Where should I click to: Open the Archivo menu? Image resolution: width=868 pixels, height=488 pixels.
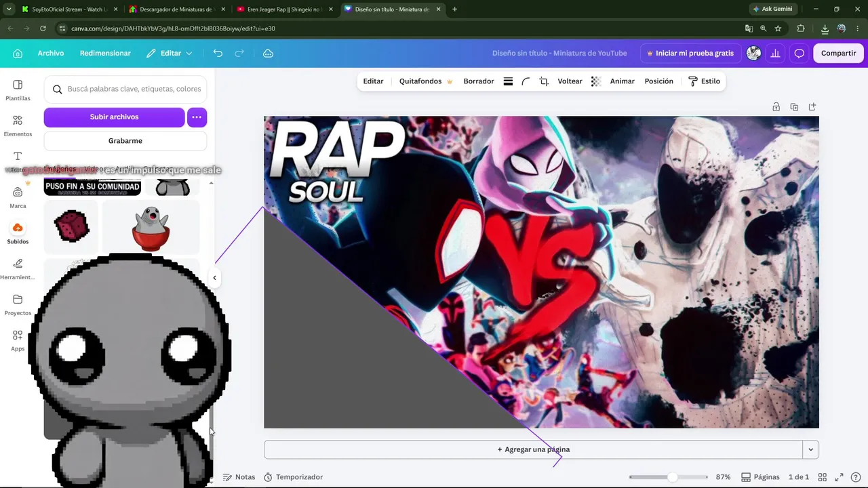click(x=51, y=54)
